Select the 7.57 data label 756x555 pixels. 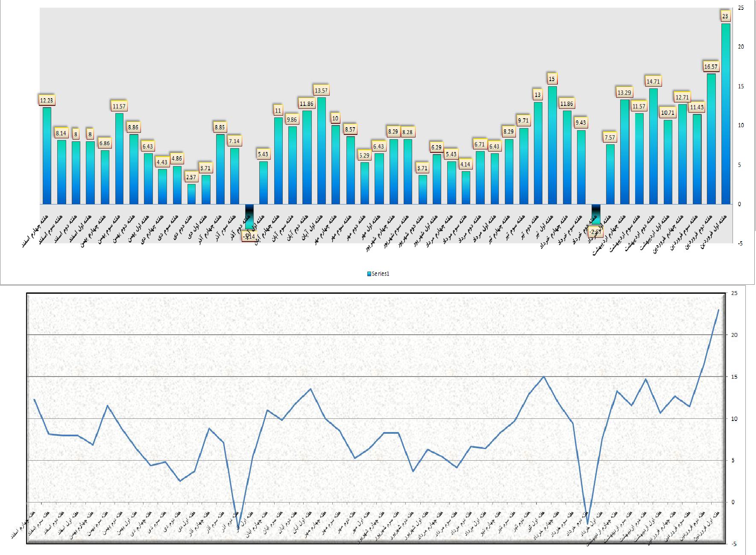point(610,137)
